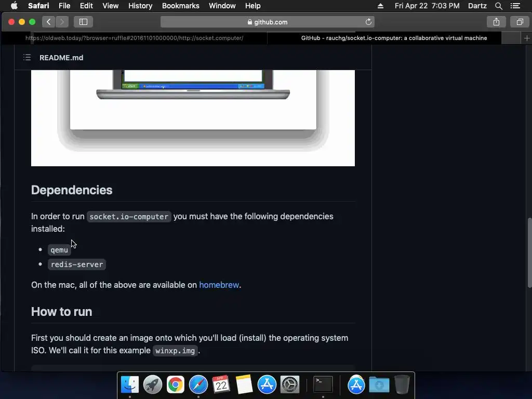Open the Safari Share button
532x399 pixels.
(x=496, y=22)
